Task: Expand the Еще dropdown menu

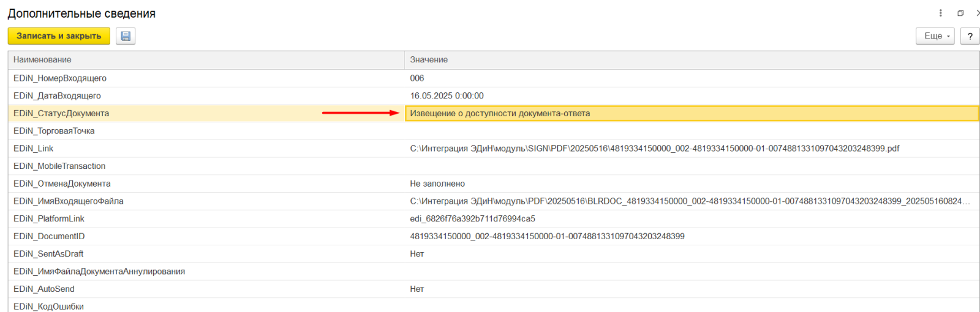Action: coord(935,36)
